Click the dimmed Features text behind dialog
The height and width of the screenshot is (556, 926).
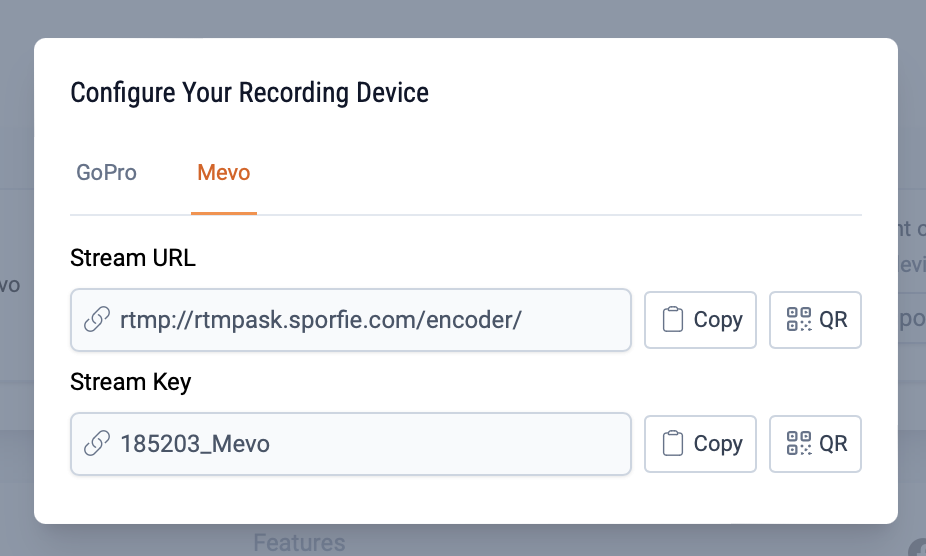(299, 543)
